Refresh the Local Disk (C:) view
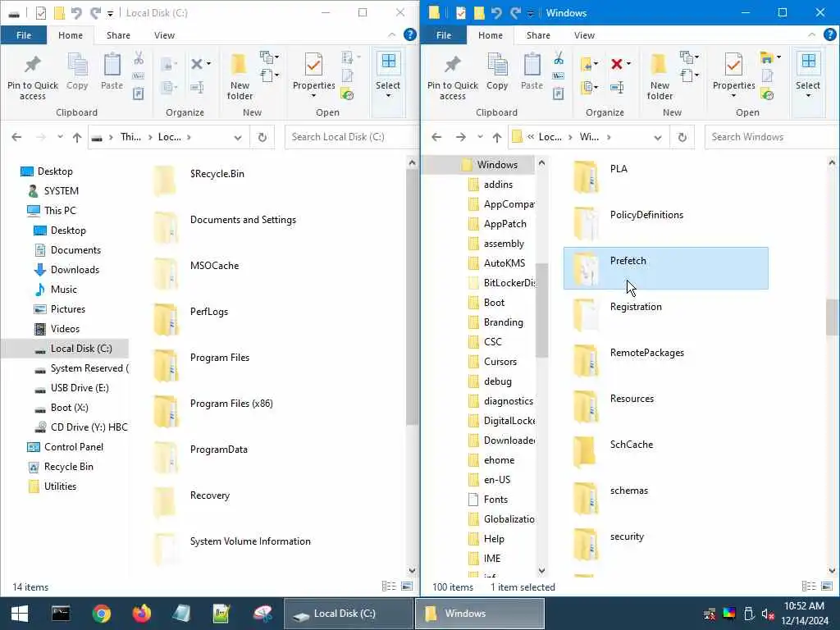Image resolution: width=840 pixels, height=630 pixels. [262, 137]
